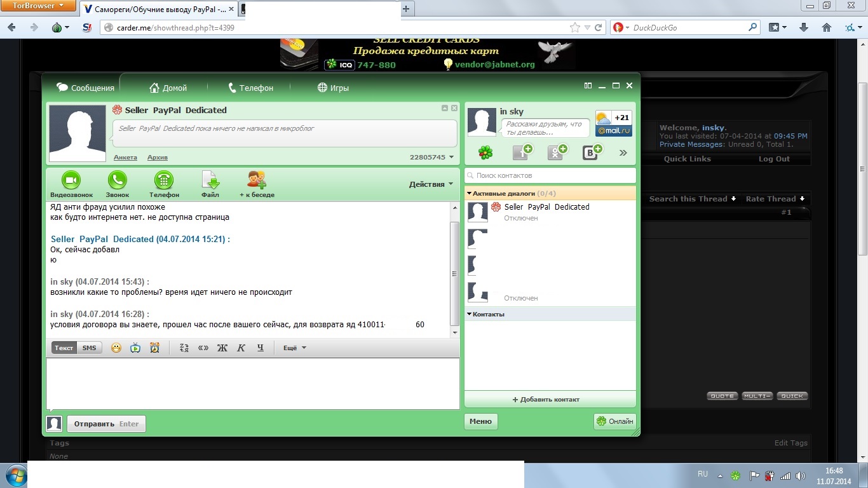Screen dimensions: 868x488
Task: Focus the Поиск контактов search field
Action: (x=550, y=175)
